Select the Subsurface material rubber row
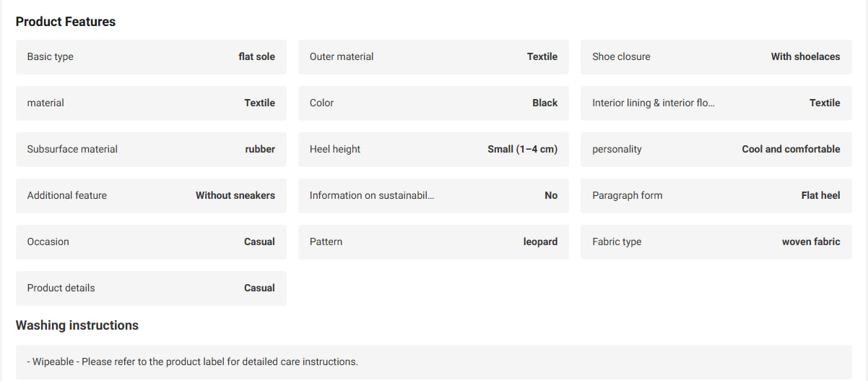Viewport: 868px width, 381px height. pyautogui.click(x=151, y=149)
